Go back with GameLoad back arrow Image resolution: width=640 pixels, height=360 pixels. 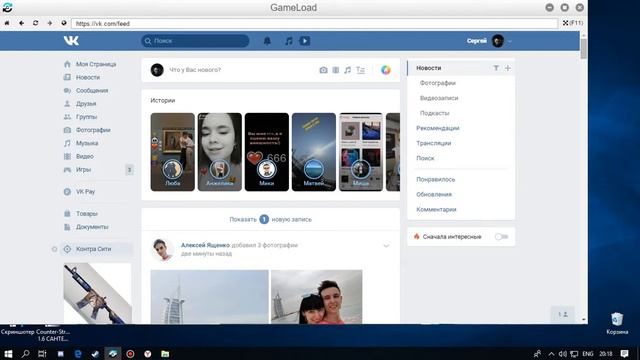21,23
